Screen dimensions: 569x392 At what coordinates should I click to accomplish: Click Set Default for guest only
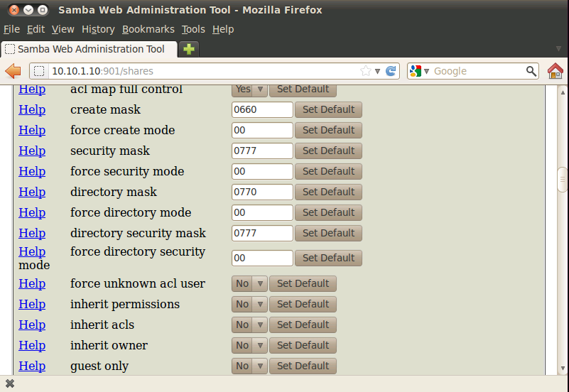pos(303,366)
